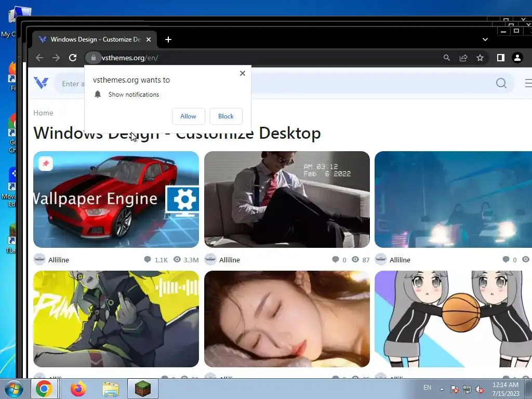This screenshot has height=399, width=532.
Task: Click the comments icon on sofa man card
Action: click(335, 260)
